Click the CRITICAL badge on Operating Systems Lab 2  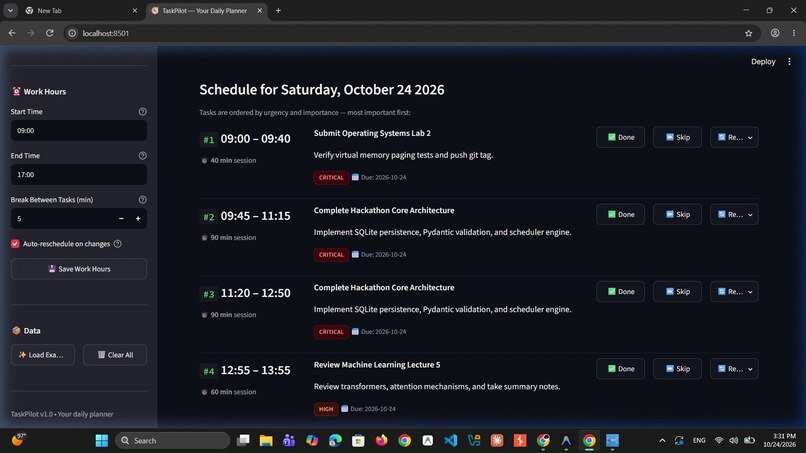coord(331,177)
